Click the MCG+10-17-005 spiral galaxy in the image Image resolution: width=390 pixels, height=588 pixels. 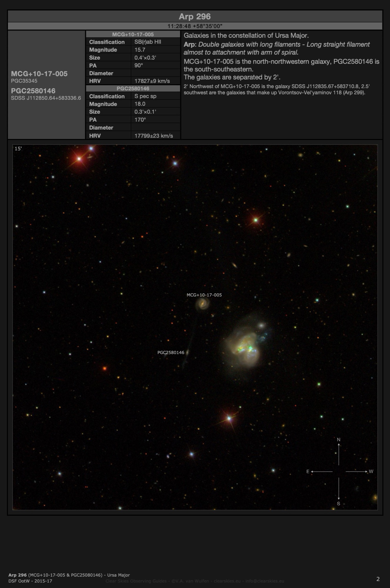point(202,304)
